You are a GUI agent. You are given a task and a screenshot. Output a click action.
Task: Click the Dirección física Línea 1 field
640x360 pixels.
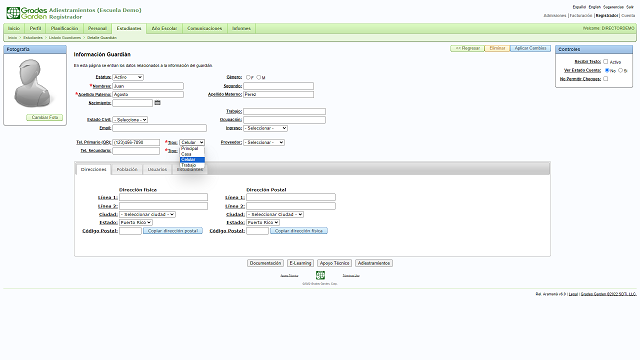[163, 197]
